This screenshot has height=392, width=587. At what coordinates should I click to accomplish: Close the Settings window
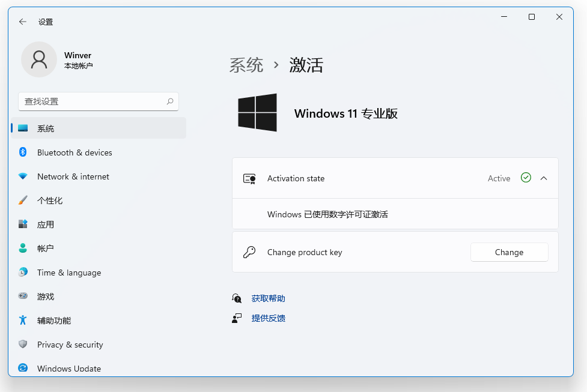[559, 17]
